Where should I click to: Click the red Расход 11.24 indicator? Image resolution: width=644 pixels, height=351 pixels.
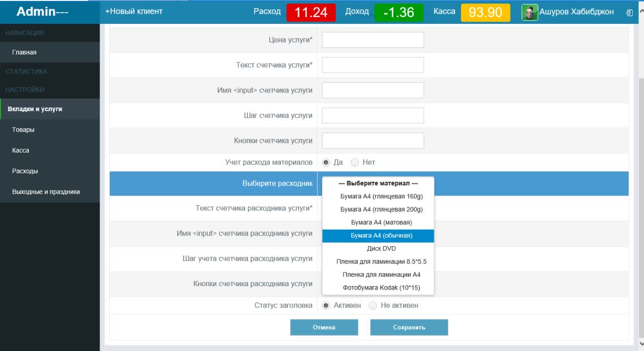click(x=311, y=12)
